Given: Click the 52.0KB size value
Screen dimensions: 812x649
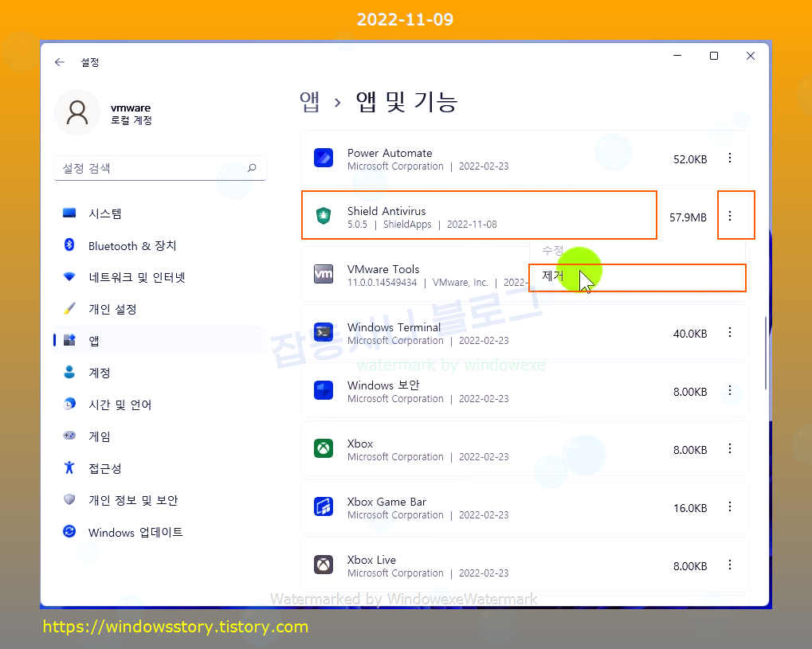Looking at the screenshot, I should tap(690, 159).
